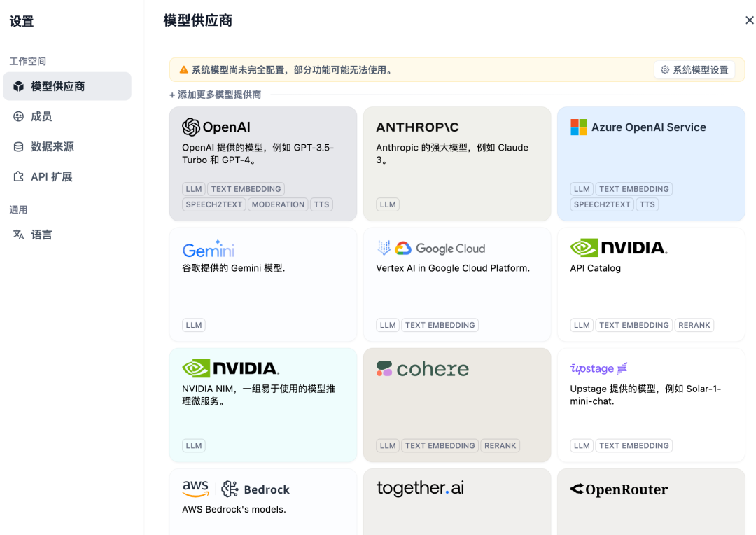Click the orange warning triangle icon
The width and height of the screenshot is (756, 535).
[x=183, y=70]
